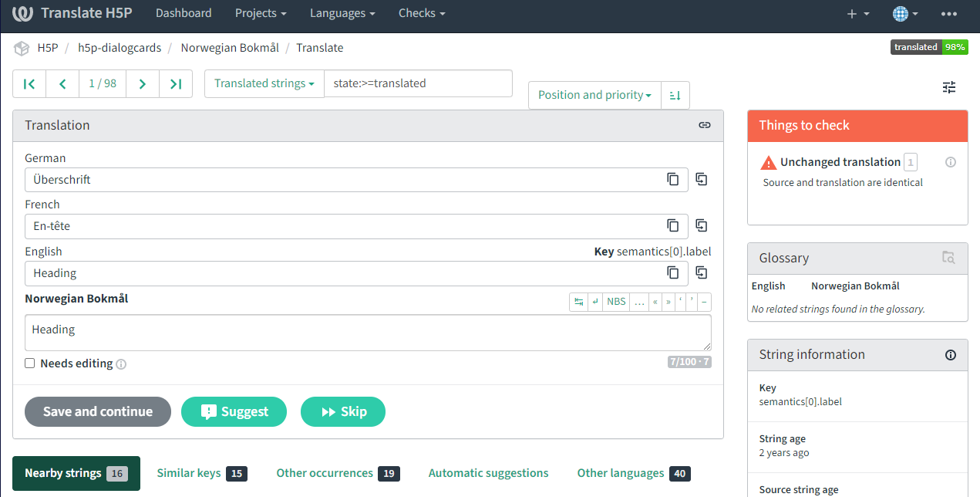Viewport: 980px width, 497px height.
Task: Click the translated 98% progress badge
Action: click(x=929, y=47)
